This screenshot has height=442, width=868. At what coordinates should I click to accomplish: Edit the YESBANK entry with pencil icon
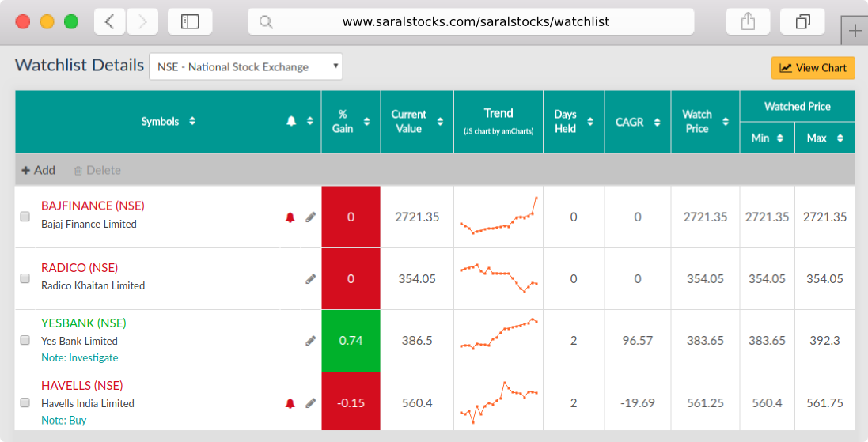tap(310, 341)
